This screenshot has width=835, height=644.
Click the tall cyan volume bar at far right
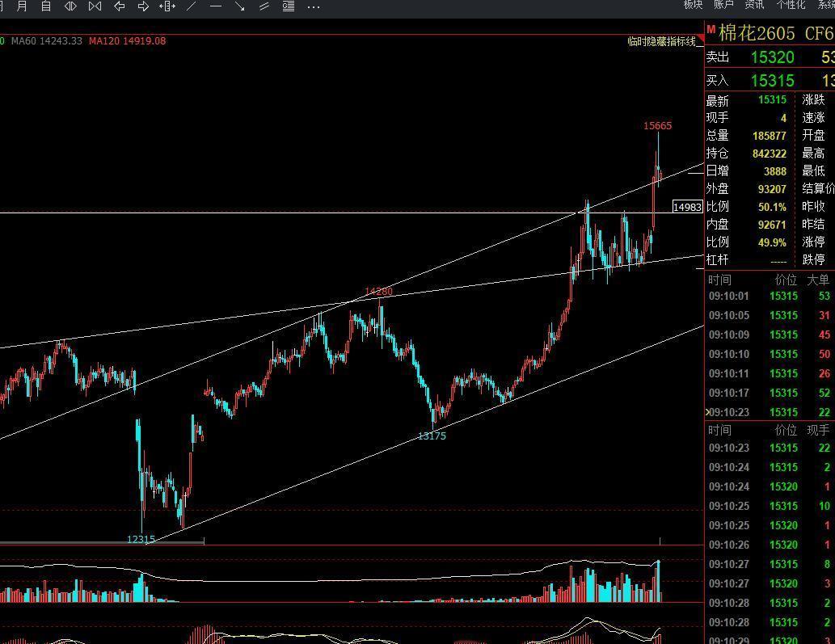point(659,581)
